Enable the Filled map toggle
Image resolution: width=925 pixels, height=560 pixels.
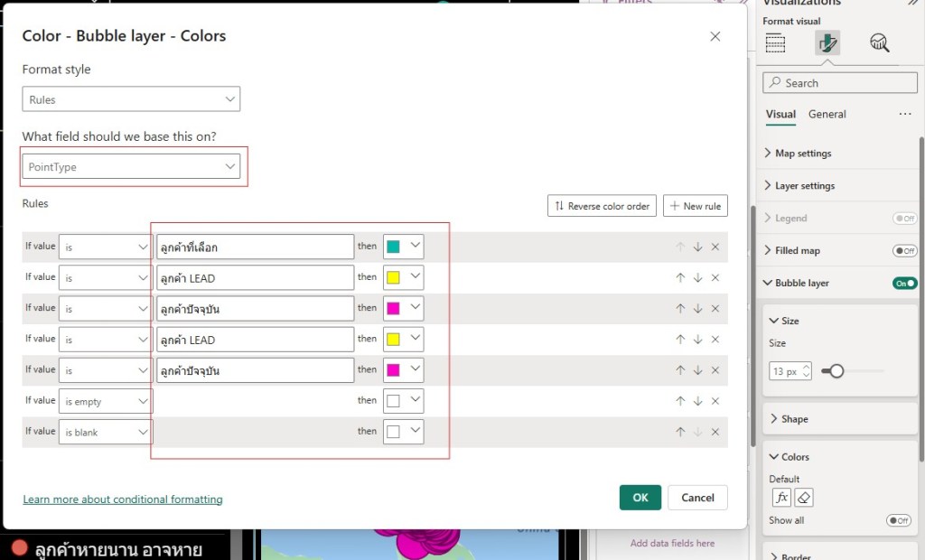click(x=904, y=251)
